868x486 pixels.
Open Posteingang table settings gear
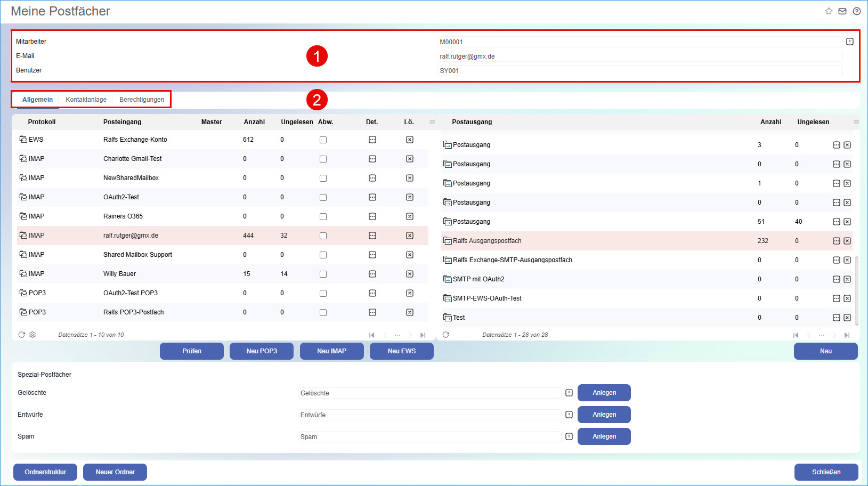pos(33,335)
